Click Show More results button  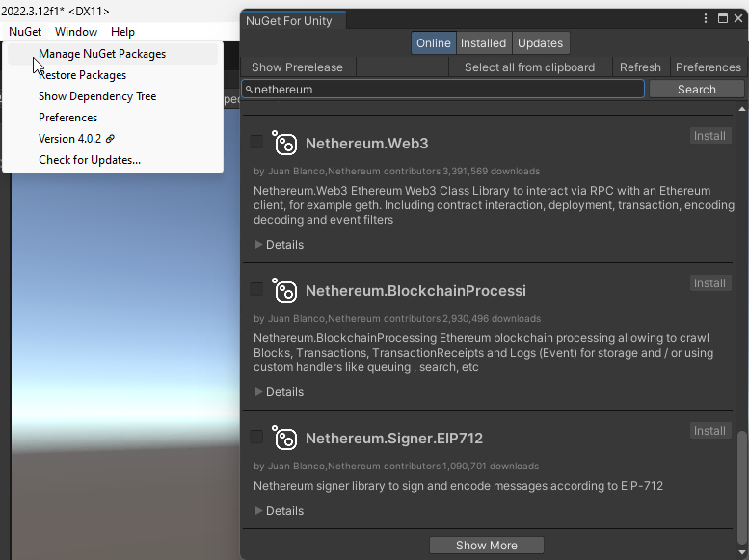click(486, 546)
